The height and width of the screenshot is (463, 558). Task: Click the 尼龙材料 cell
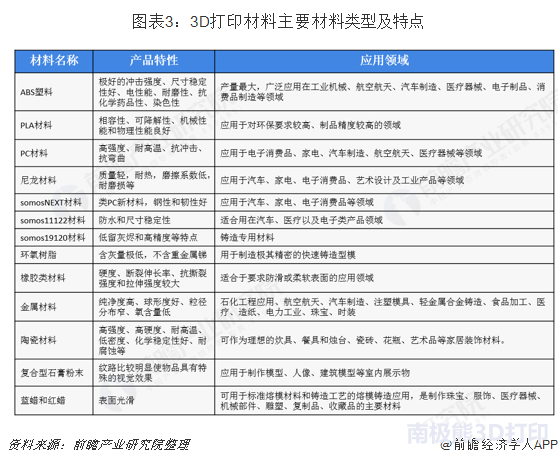coord(54,180)
